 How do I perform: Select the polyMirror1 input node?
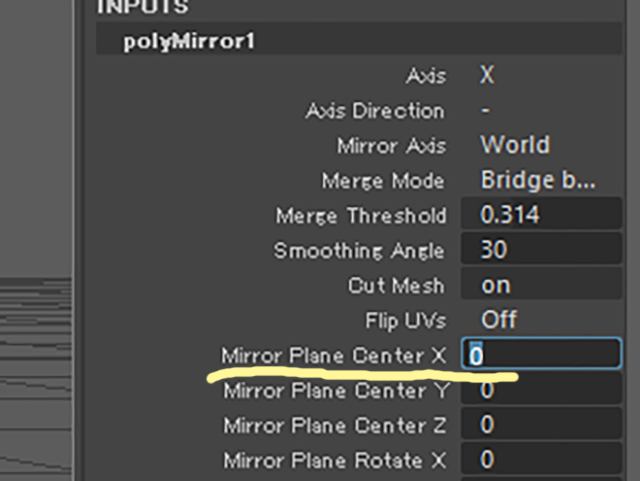[189, 41]
